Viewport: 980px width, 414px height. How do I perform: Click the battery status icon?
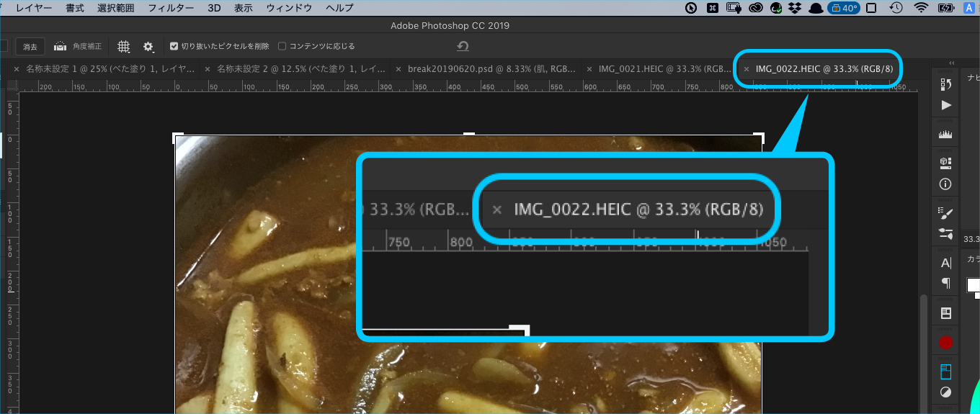pyautogui.click(x=946, y=8)
